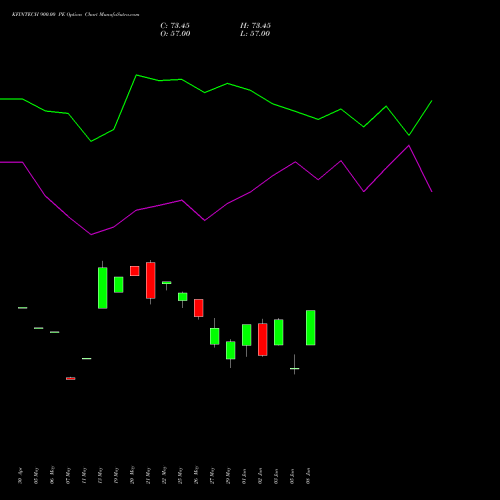Click the green candlestick above 03 Jun
Screen dimensions: 500x500
pyautogui.click(x=279, y=332)
